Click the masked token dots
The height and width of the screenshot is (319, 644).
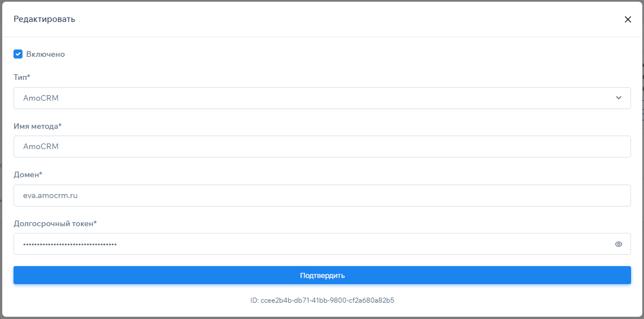pyautogui.click(x=70, y=244)
